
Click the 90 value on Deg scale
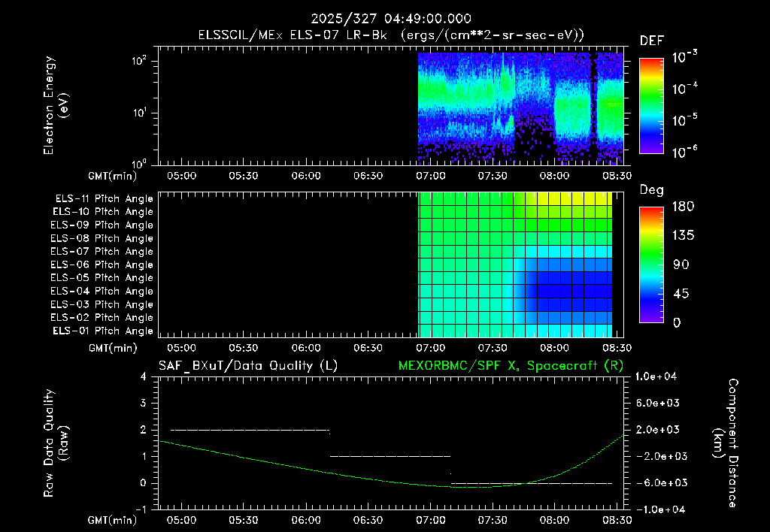click(x=681, y=265)
